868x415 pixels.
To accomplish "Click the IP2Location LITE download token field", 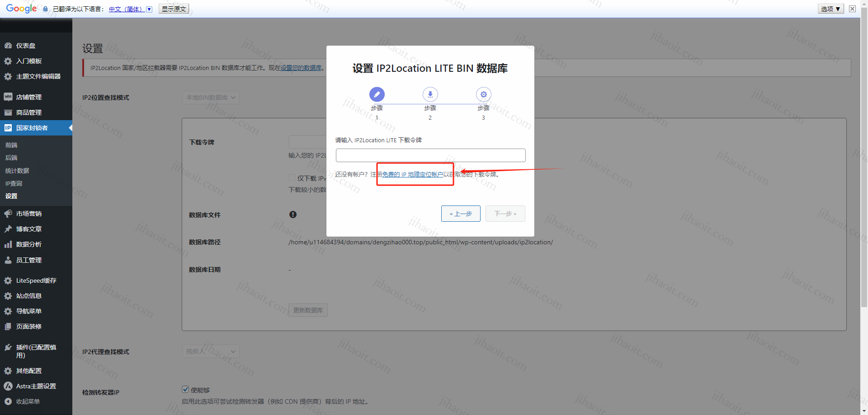I will click(430, 155).
